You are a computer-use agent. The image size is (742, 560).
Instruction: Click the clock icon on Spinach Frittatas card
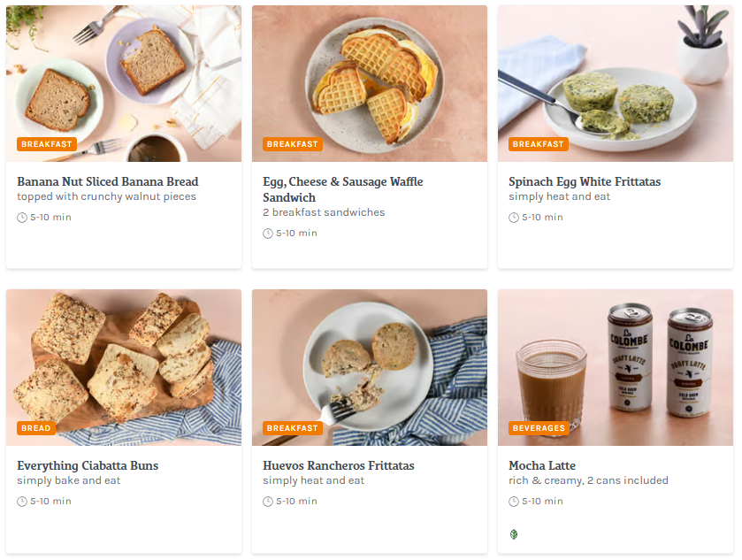(514, 218)
